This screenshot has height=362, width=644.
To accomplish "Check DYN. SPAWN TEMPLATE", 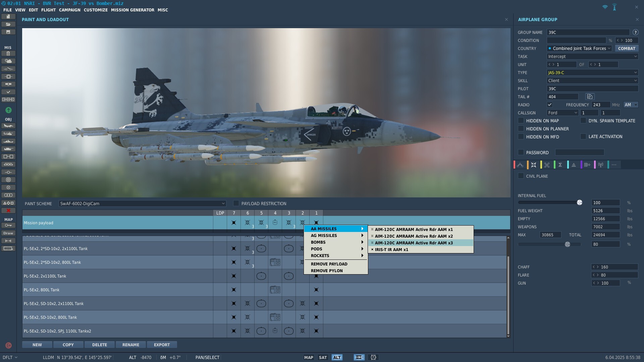I will (x=583, y=120).
